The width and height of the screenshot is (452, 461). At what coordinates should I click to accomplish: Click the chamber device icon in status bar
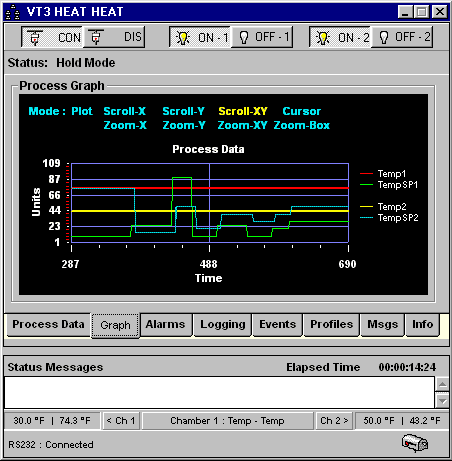click(415, 443)
